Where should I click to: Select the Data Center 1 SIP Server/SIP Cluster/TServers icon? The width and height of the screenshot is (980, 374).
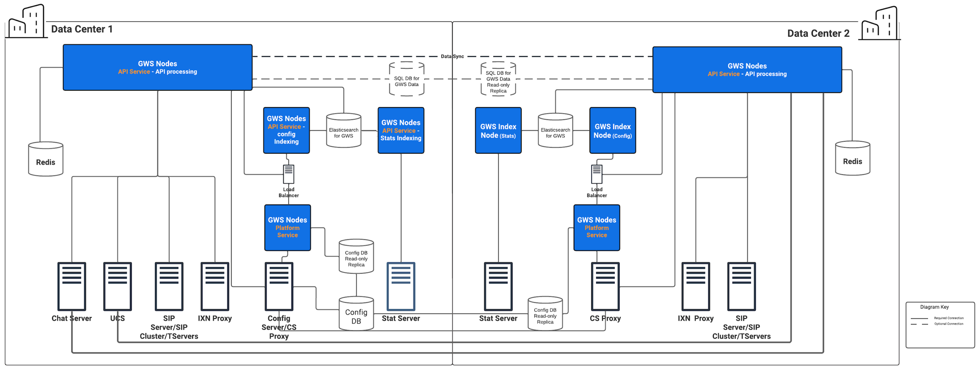(169, 286)
